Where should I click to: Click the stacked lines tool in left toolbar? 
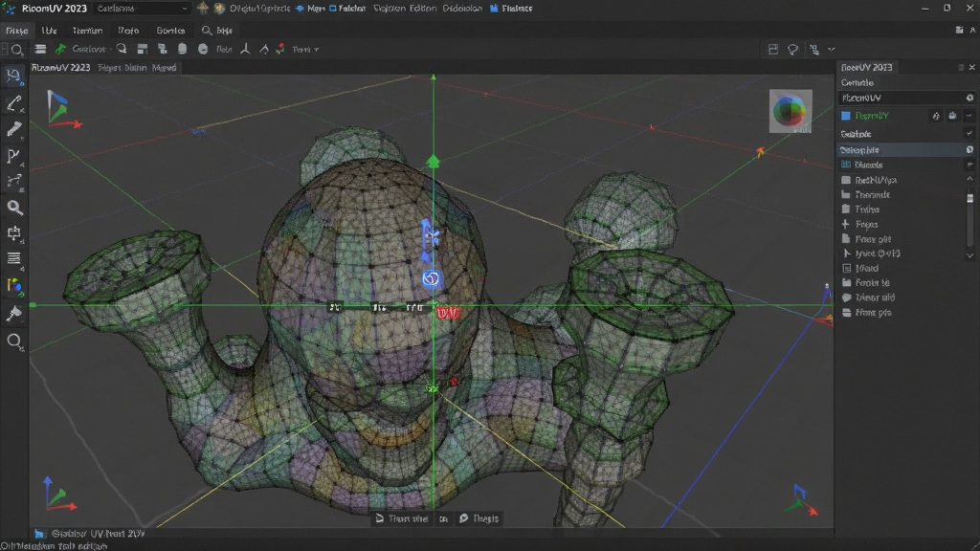tap(13, 258)
